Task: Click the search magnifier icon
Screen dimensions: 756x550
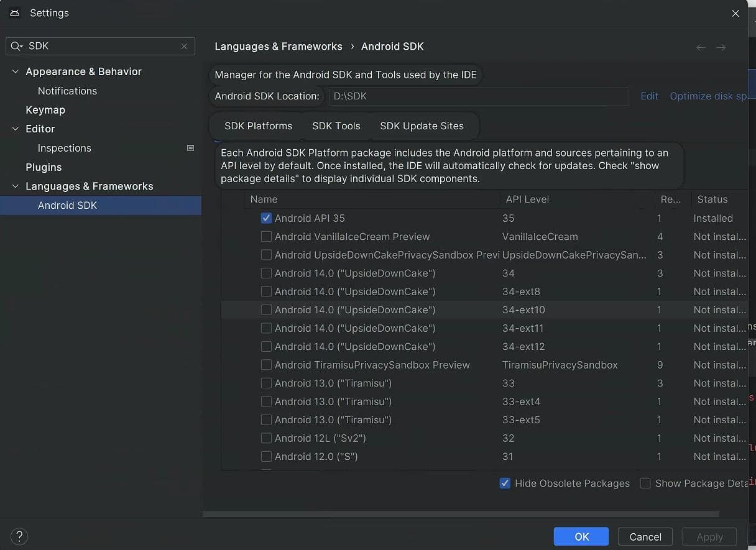Action: click(17, 46)
